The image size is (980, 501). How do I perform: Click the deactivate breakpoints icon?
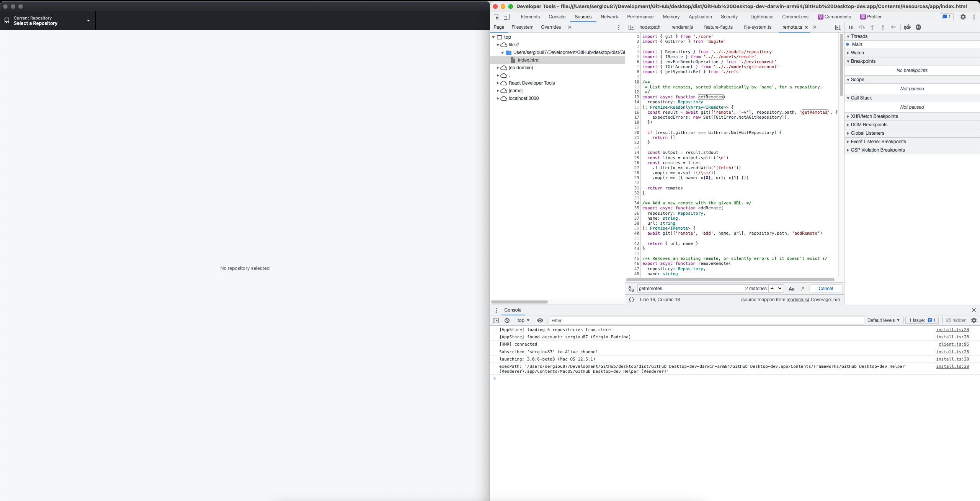point(907,27)
